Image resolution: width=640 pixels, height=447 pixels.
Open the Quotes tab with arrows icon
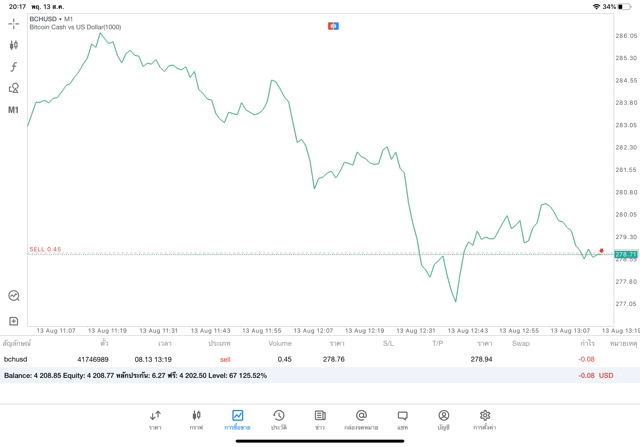[155, 419]
